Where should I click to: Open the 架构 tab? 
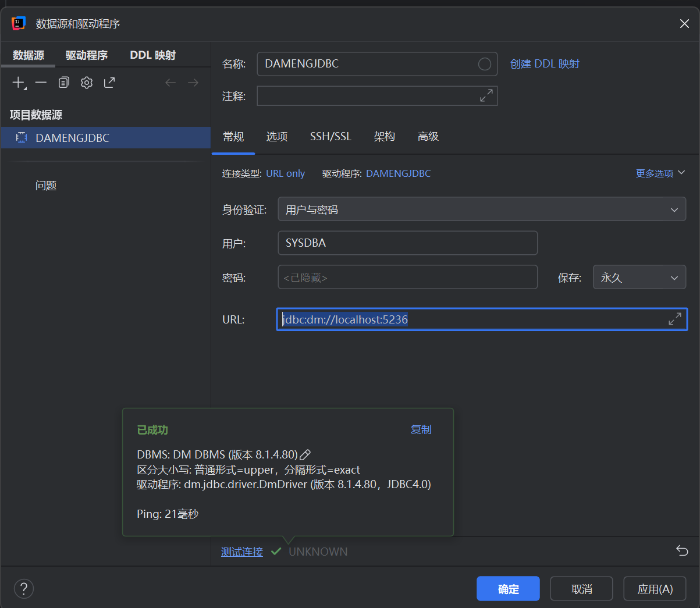tap(384, 136)
